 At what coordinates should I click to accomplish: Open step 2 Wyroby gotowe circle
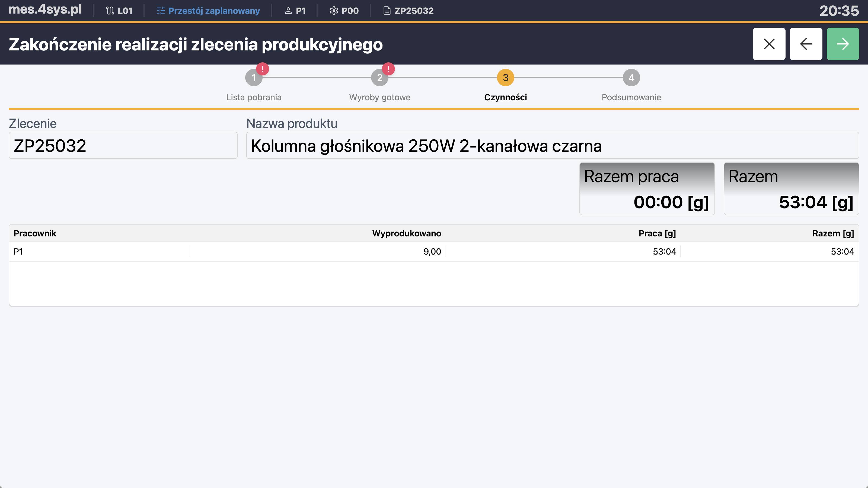[380, 77]
